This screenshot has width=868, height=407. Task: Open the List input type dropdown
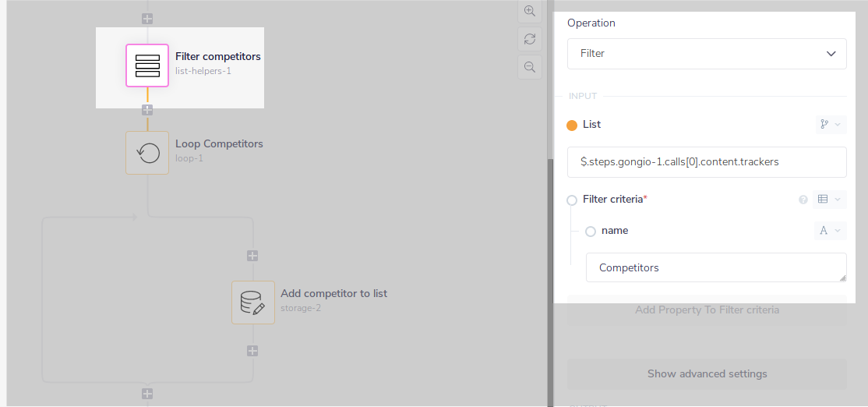point(829,125)
